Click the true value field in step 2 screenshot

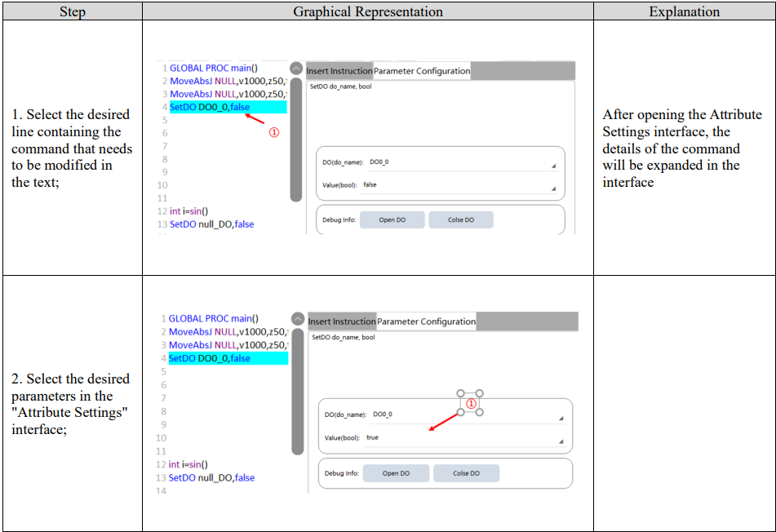point(465,438)
